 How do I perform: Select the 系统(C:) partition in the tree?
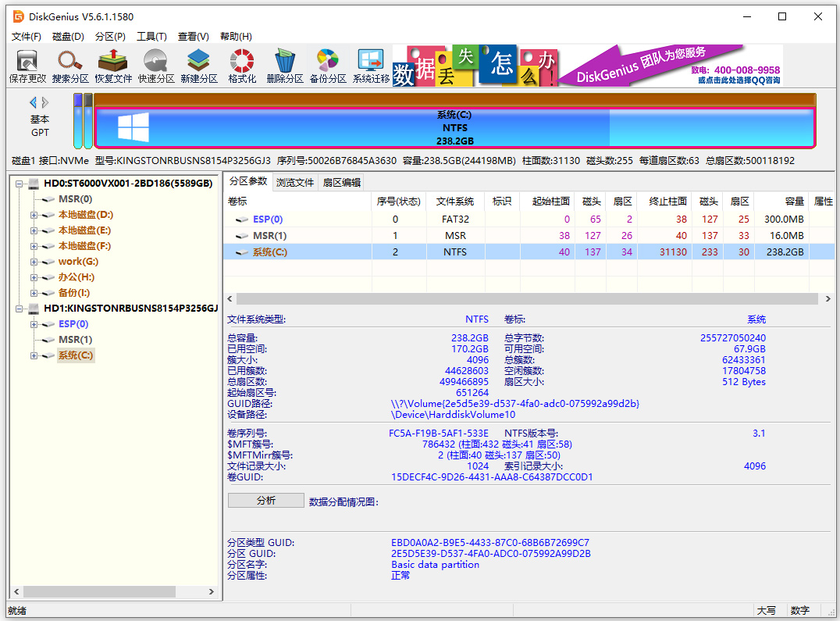[76, 355]
